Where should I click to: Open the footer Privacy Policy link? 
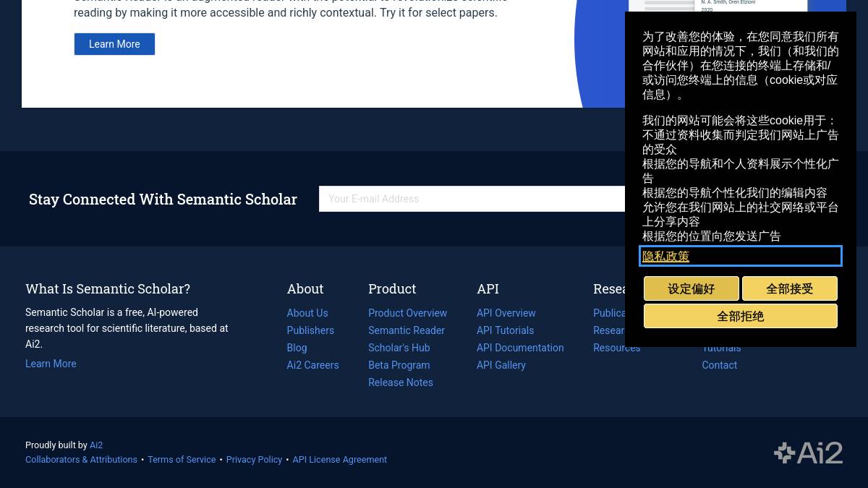254,460
